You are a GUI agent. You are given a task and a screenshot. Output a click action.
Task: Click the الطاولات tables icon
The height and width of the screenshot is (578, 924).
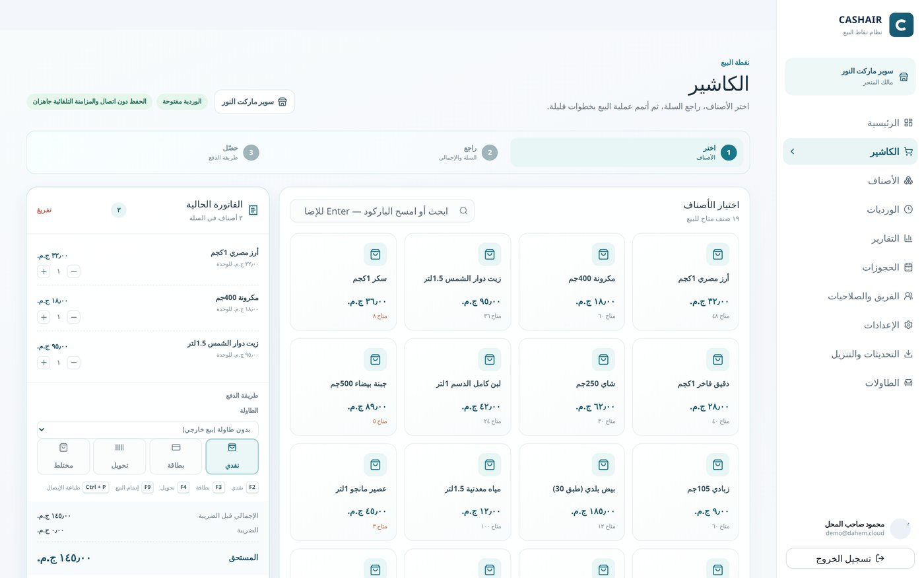pyautogui.click(x=908, y=382)
